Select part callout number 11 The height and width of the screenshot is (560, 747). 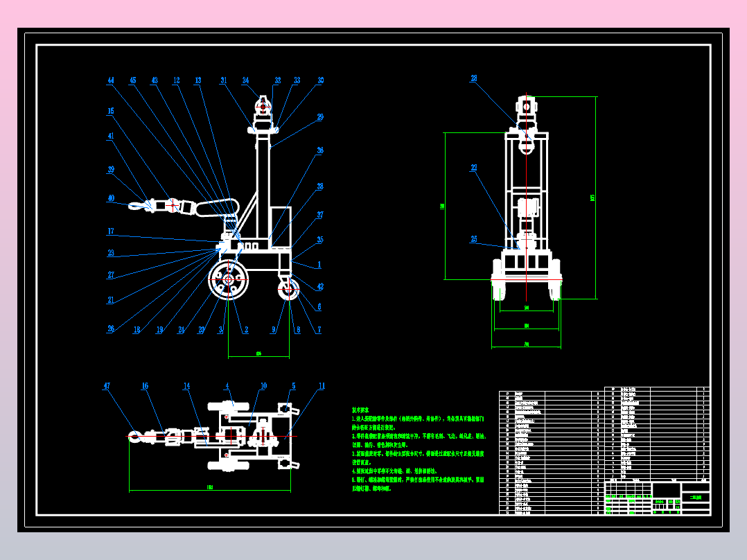322,386
